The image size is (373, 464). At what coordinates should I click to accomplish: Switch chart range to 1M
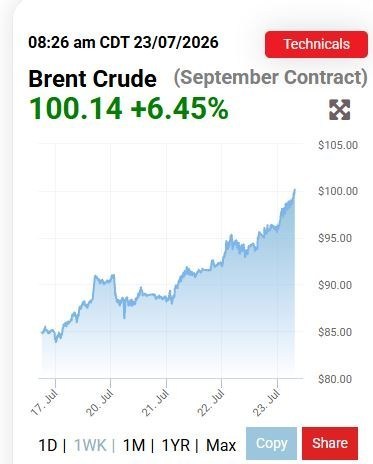pyautogui.click(x=134, y=445)
